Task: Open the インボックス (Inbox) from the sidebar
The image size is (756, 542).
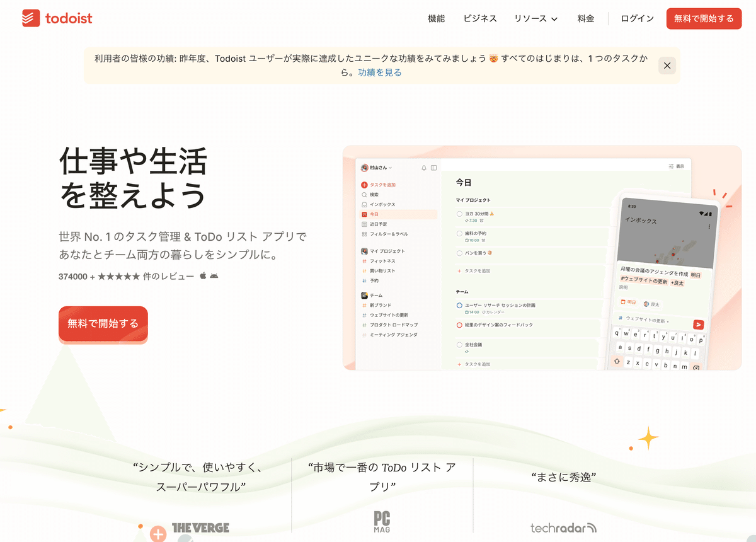Action: click(x=364, y=204)
